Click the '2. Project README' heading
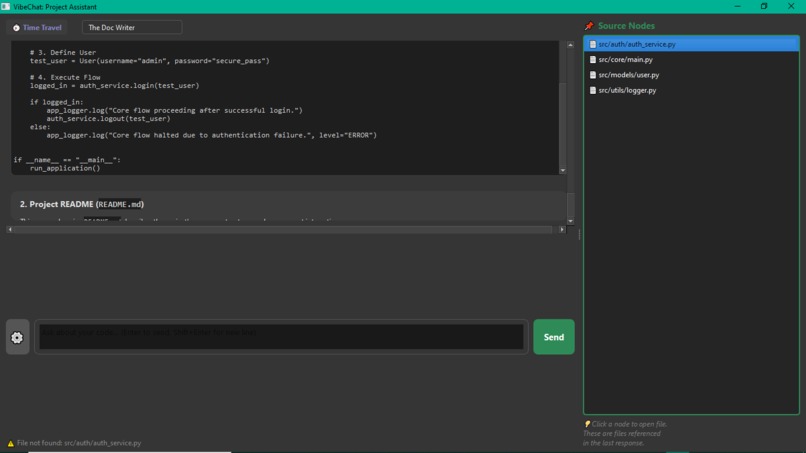The width and height of the screenshot is (806, 453). pyautogui.click(x=82, y=204)
